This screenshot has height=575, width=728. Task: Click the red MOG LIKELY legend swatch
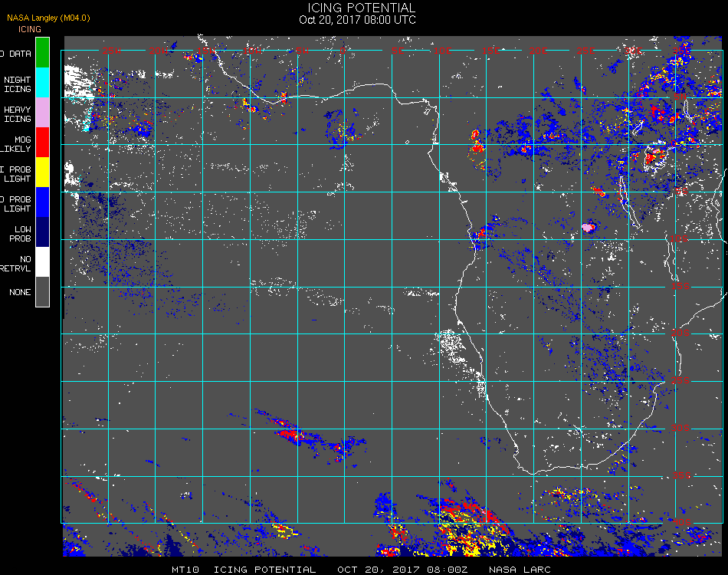coord(42,142)
